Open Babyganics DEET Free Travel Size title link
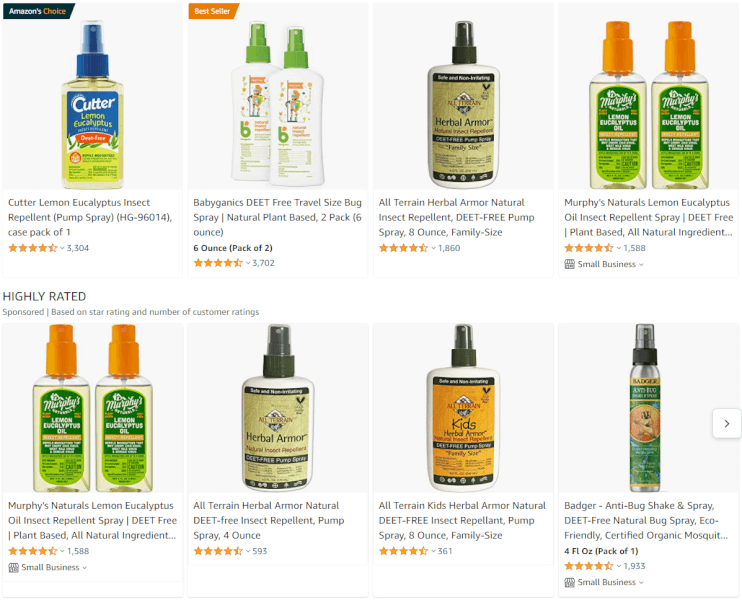The image size is (742, 600). [277, 217]
